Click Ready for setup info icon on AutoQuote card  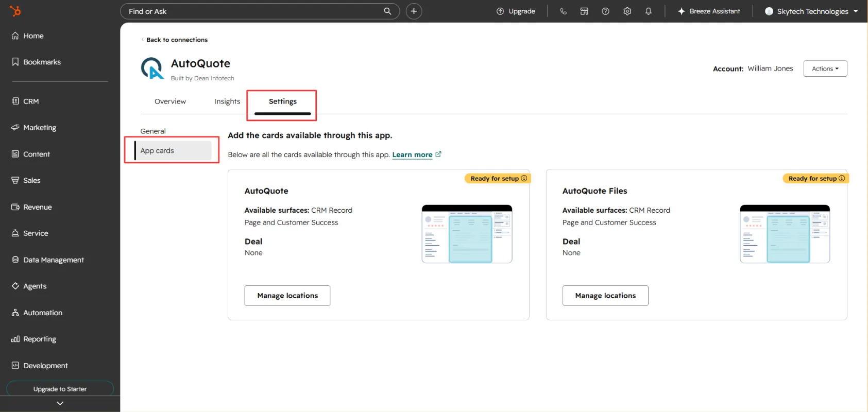pos(524,178)
